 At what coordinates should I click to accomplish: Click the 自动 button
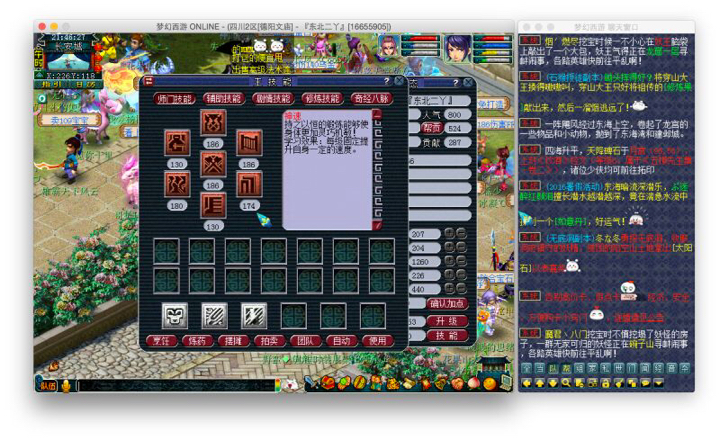pyautogui.click(x=341, y=340)
